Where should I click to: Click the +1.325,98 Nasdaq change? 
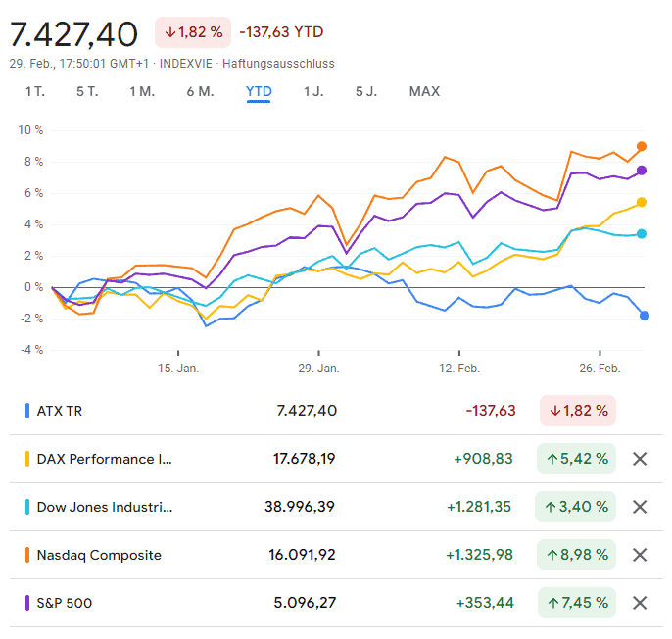click(x=479, y=555)
